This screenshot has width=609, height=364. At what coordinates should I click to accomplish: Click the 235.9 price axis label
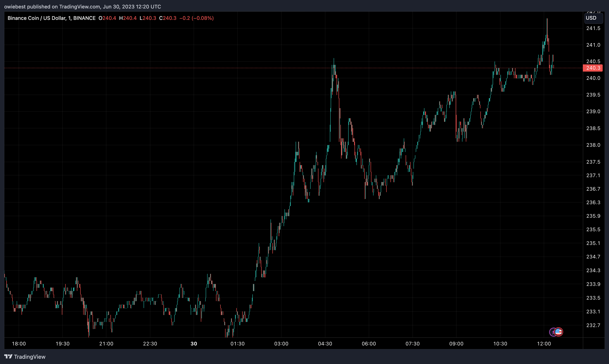(x=593, y=216)
